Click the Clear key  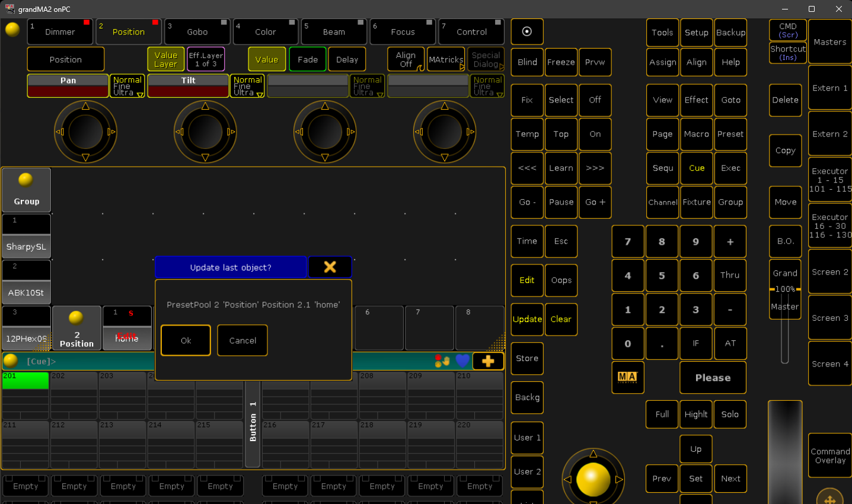coord(561,319)
